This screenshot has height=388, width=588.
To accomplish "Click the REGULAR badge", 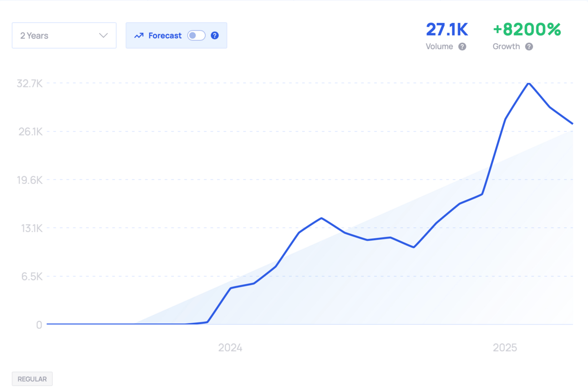I will coord(32,379).
